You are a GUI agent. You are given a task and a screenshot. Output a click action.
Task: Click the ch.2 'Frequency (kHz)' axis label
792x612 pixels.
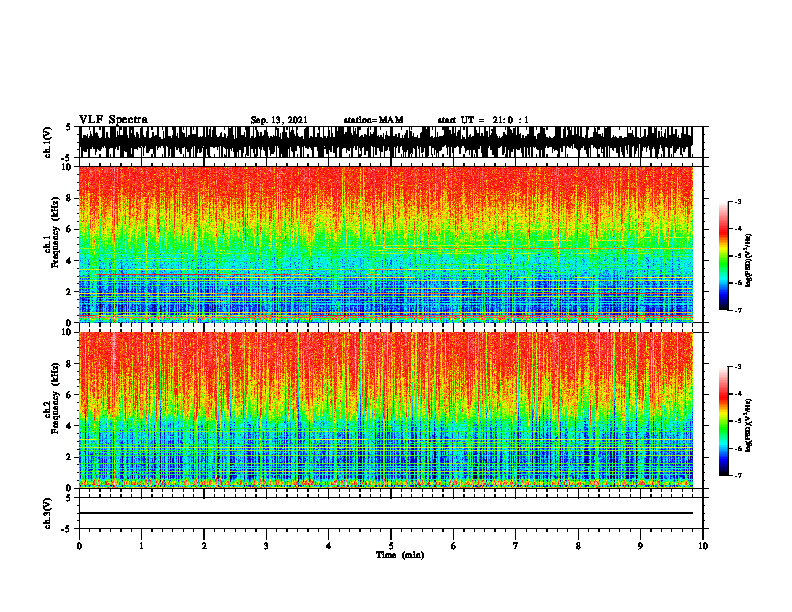pos(55,398)
